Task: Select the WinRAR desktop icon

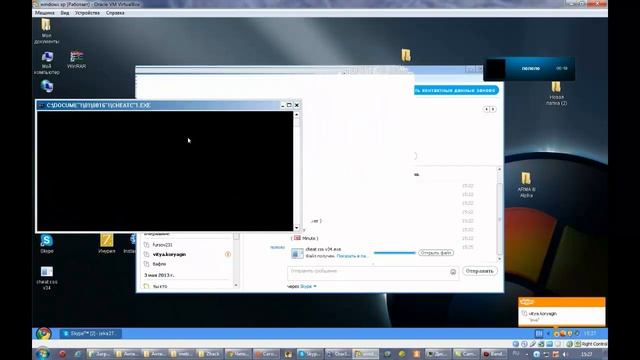Action: [x=76, y=60]
